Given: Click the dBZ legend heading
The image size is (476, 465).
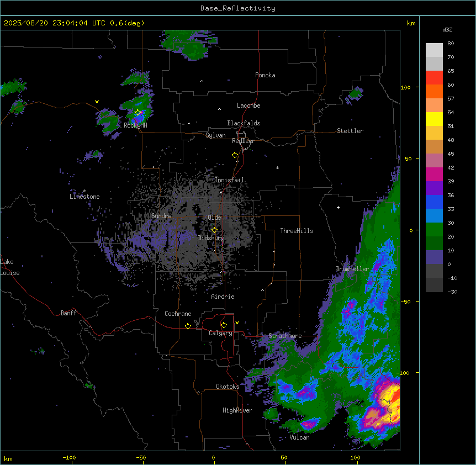Looking at the screenshot, I should [x=447, y=29].
